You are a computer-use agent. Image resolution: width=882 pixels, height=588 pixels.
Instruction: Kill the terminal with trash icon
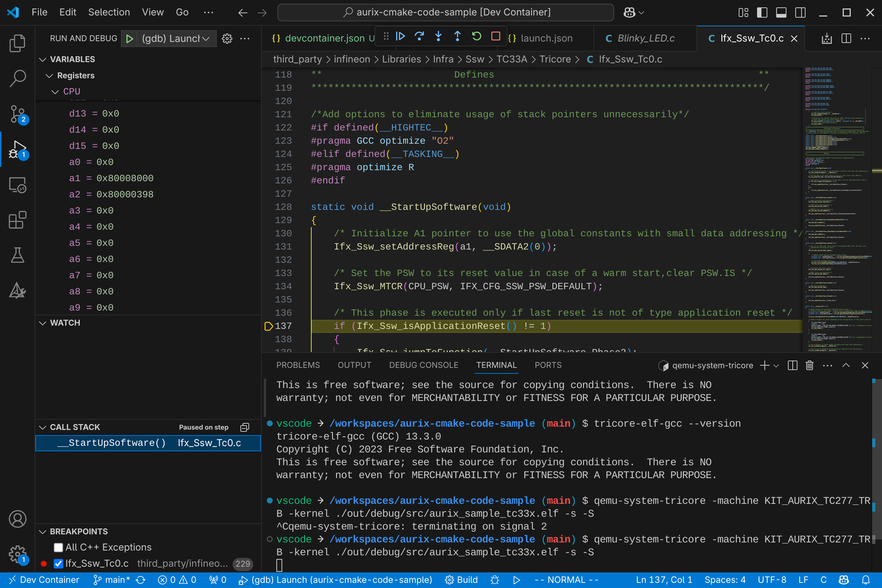click(810, 365)
